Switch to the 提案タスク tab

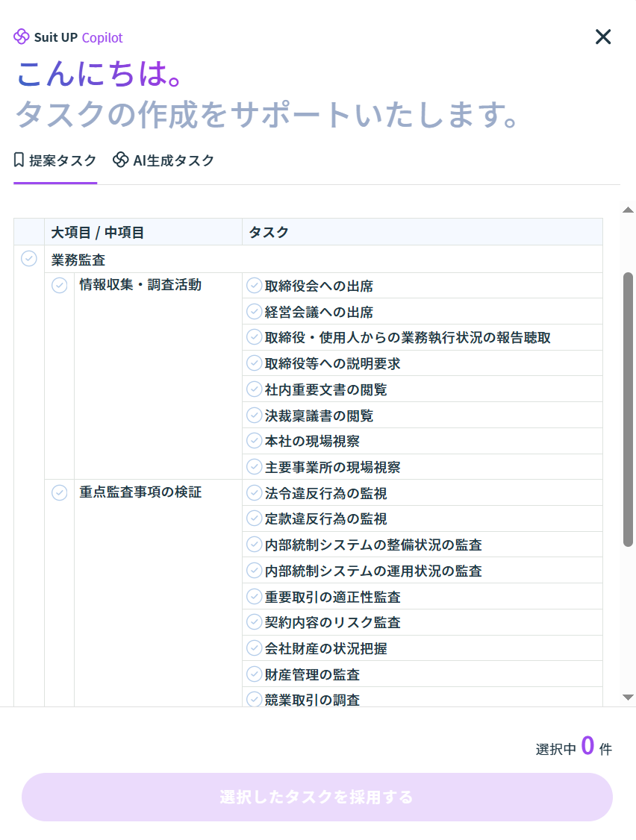coord(55,160)
